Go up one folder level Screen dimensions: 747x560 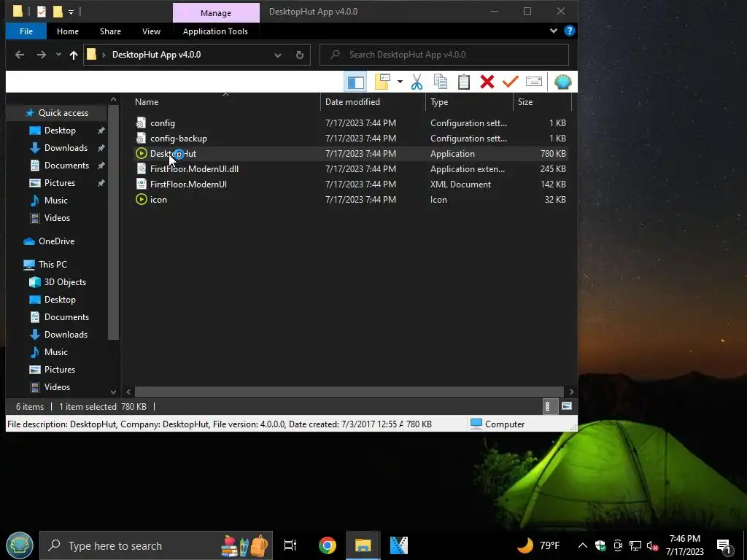pyautogui.click(x=74, y=55)
